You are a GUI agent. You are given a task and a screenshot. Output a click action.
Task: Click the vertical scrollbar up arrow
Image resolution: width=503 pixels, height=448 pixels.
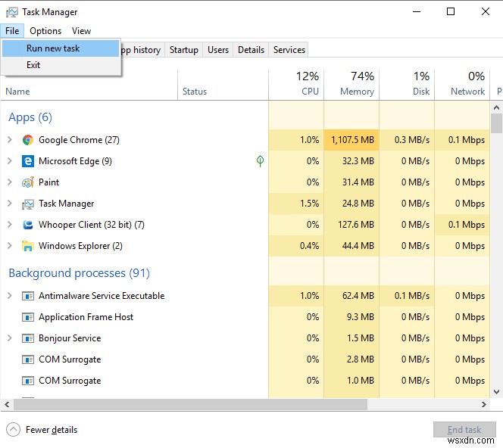(497, 107)
